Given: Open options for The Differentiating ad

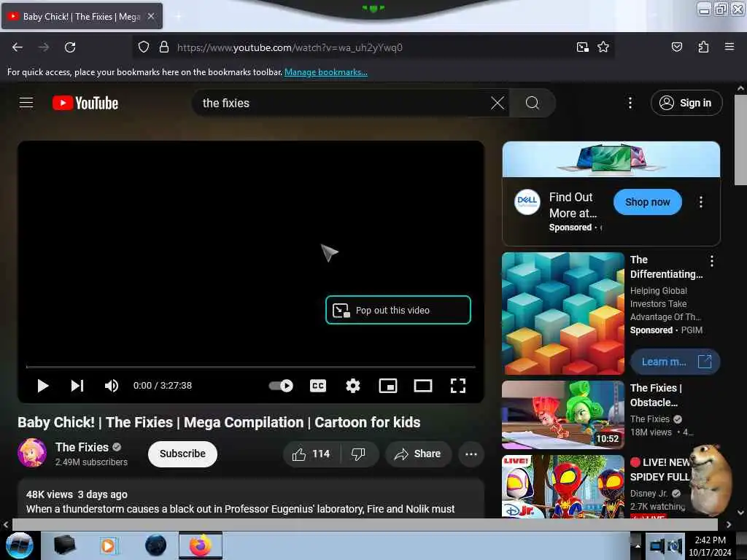Looking at the screenshot, I should click(712, 261).
